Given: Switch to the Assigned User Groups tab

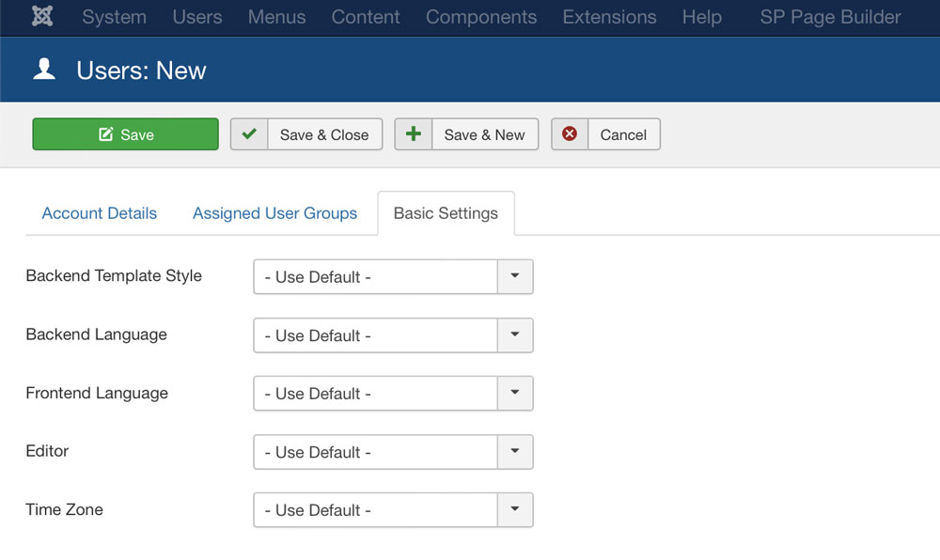Looking at the screenshot, I should point(274,213).
